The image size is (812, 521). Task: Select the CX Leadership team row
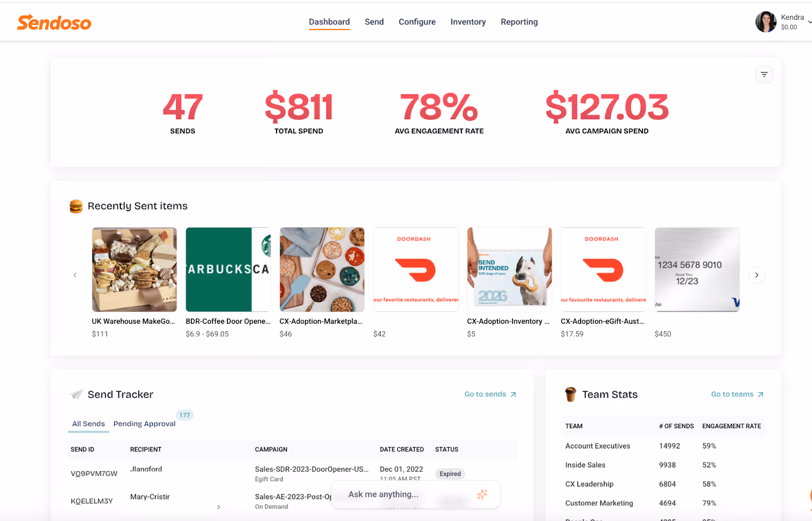[x=663, y=484]
